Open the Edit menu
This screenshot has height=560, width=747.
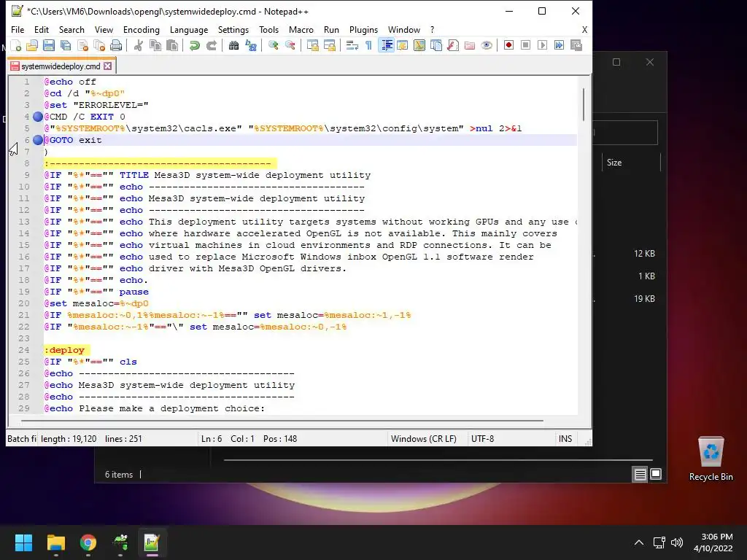(x=42, y=29)
